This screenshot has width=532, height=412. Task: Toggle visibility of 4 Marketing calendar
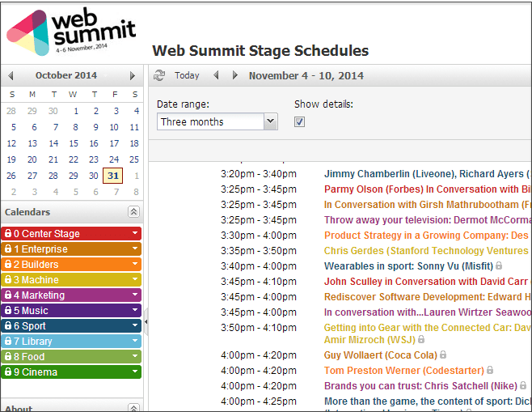coord(71,295)
